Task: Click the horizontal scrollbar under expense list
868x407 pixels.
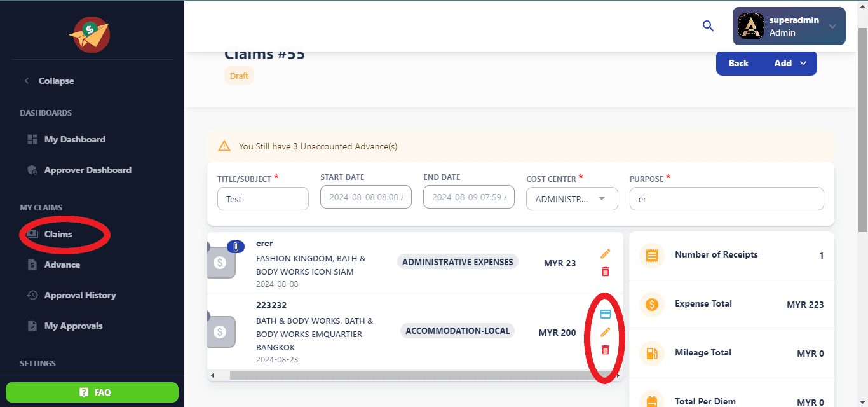Action: pos(407,376)
